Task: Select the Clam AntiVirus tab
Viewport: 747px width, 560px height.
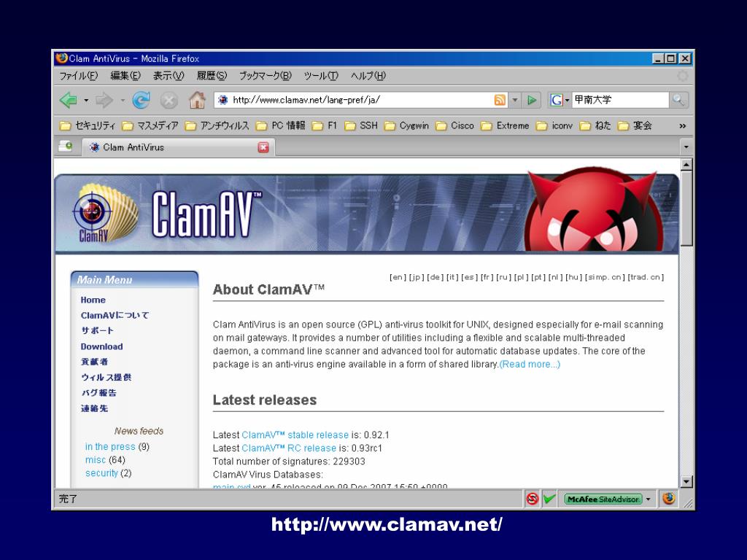Action: pyautogui.click(x=179, y=147)
